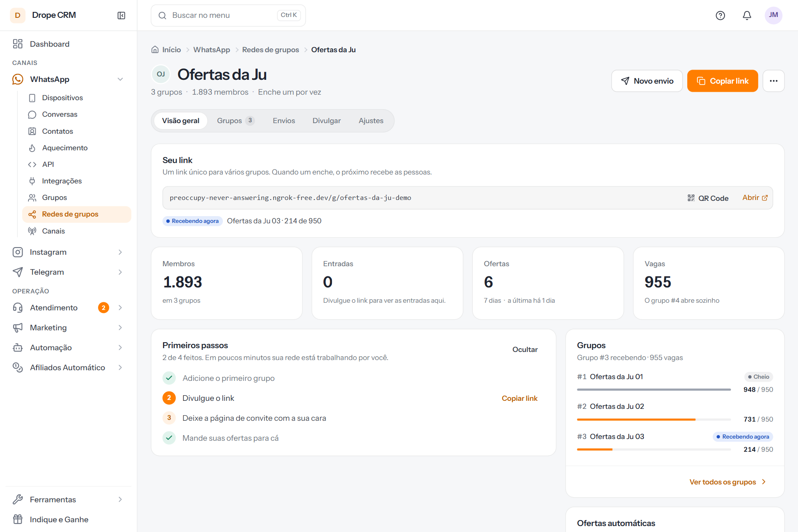Go to Redes de grupos in the breadcrumb
798x532 pixels.
point(270,50)
